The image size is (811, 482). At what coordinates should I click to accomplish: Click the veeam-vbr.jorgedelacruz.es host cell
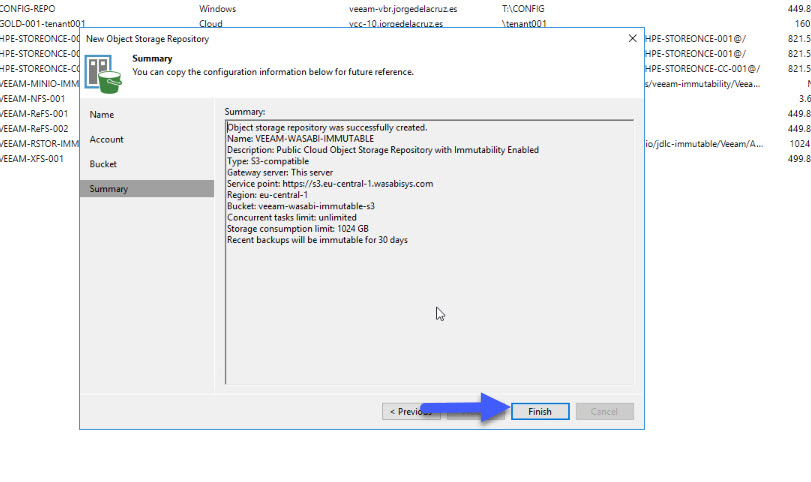(403, 9)
